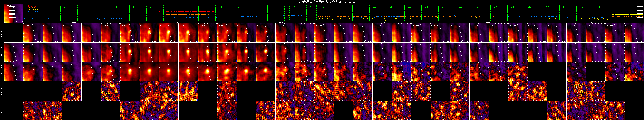Viewport: 644px width, 120px height.
Task: Open the 25-50 keV image in the 01:21:08 column
Action: (459, 91)
